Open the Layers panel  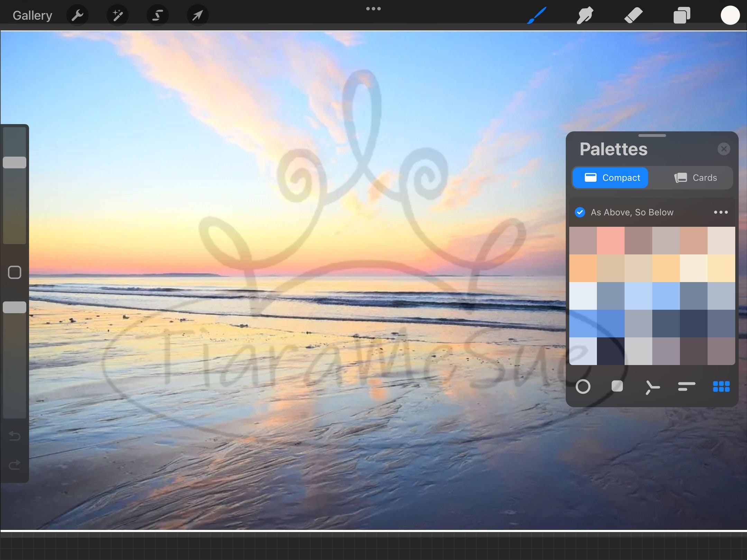pyautogui.click(x=682, y=15)
